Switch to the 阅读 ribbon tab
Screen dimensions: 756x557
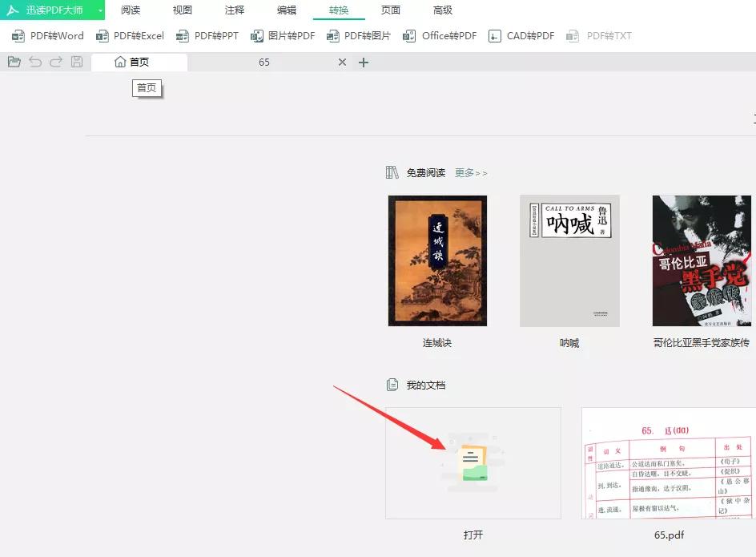[x=130, y=10]
